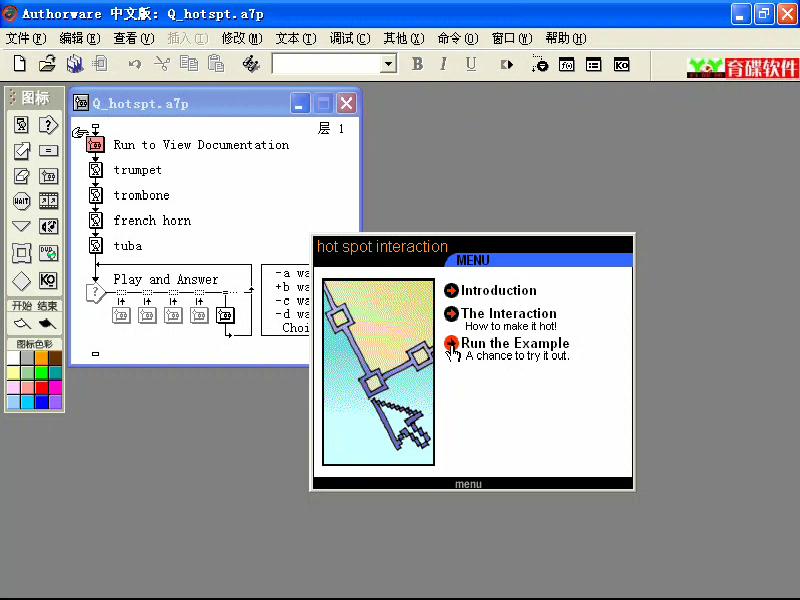Select the first map icon under Play and Answer
The width and height of the screenshot is (800, 600).
tap(121, 316)
